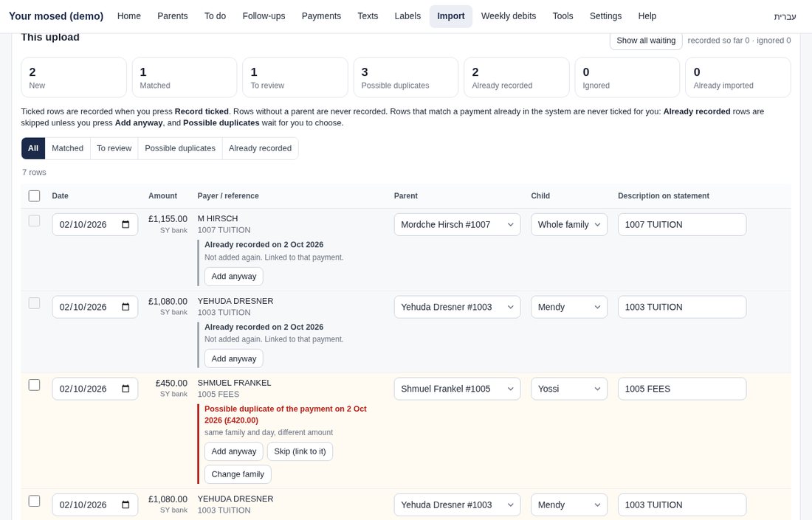This screenshot has height=520, width=812.
Task: Tick checkbox of already-recorded YEHUDA DRESNER row
Action: click(34, 303)
